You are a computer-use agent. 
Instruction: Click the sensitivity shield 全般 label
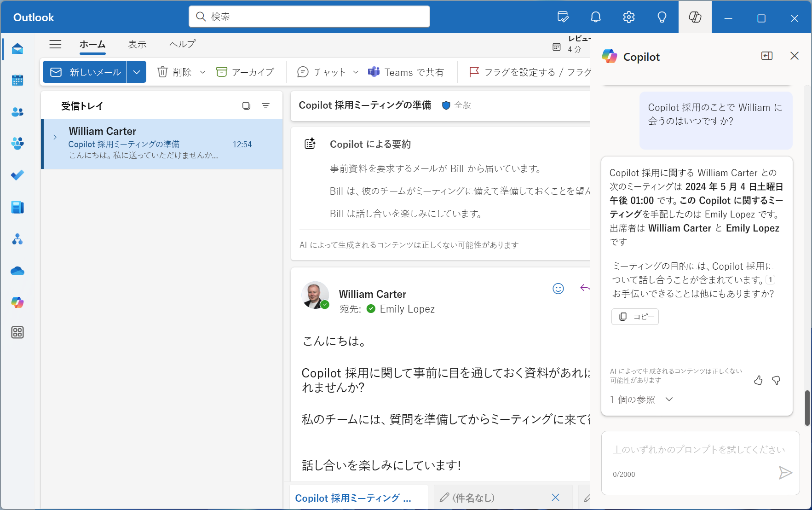456,105
